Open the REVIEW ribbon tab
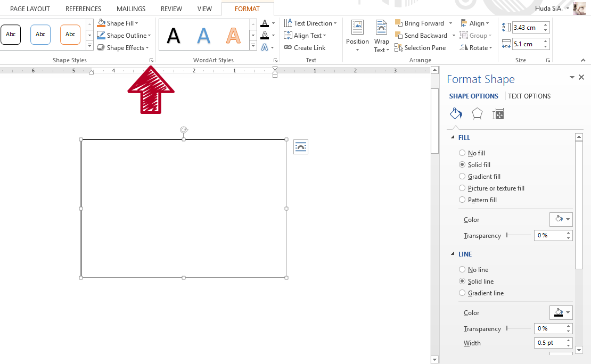Image resolution: width=591 pixels, height=364 pixels. (x=171, y=9)
